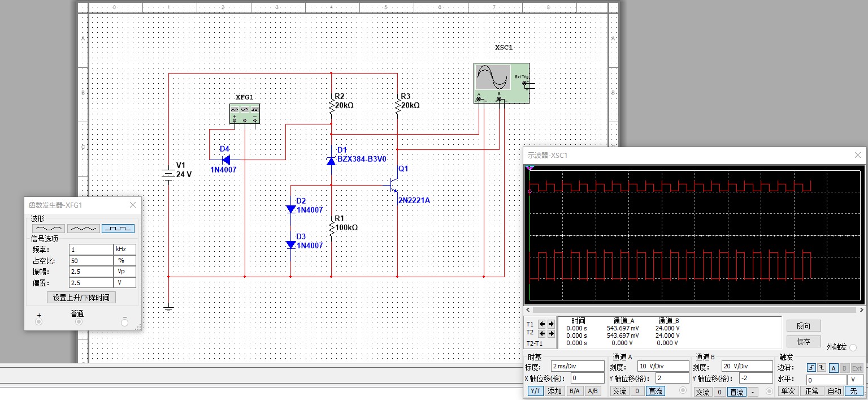Move cursor T2 left with arrow
Image resolution: width=868 pixels, height=400 pixels.
point(542,334)
